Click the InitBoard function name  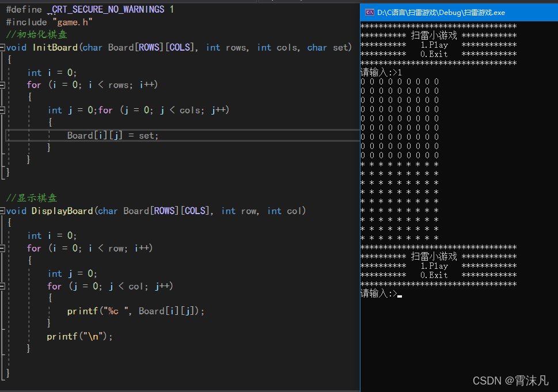55,47
